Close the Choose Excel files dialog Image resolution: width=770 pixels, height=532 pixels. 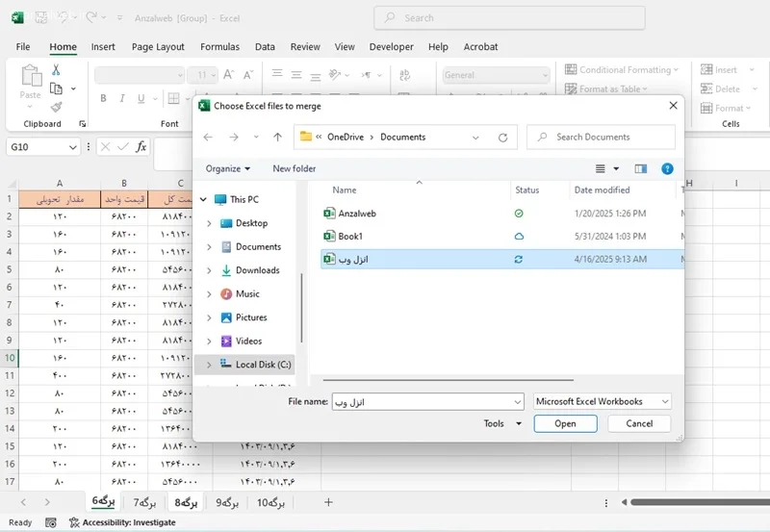(x=673, y=106)
